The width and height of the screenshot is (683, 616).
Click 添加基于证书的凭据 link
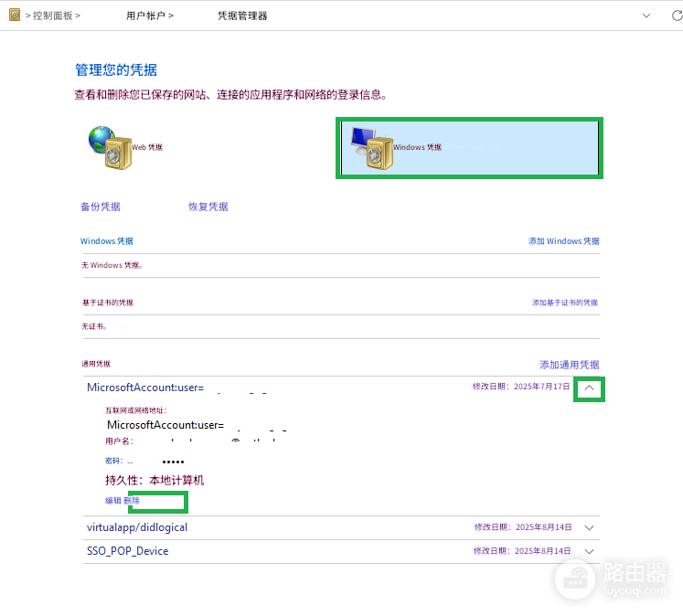564,303
